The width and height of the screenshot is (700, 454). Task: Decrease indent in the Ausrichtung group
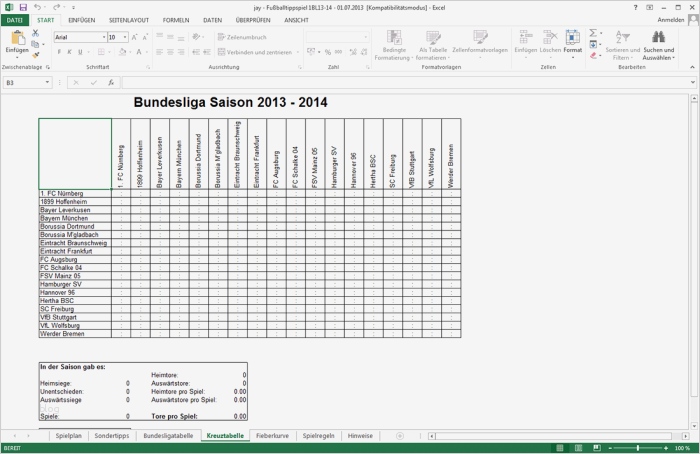tap(196, 52)
